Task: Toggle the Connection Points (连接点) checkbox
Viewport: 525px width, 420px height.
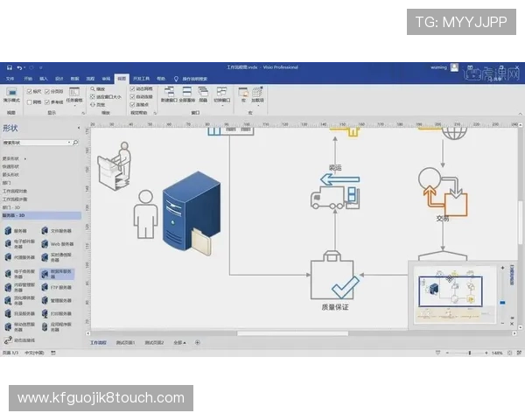Action: pyautogui.click(x=132, y=104)
